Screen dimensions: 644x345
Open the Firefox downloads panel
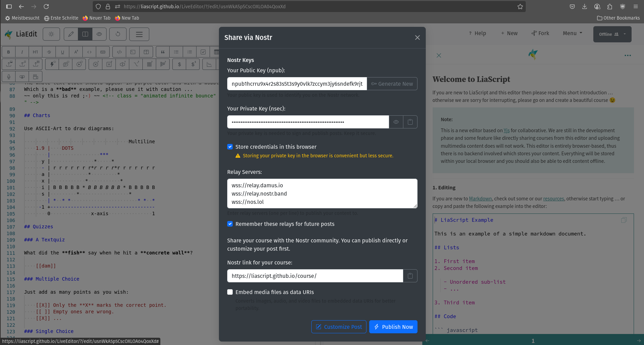click(x=585, y=7)
